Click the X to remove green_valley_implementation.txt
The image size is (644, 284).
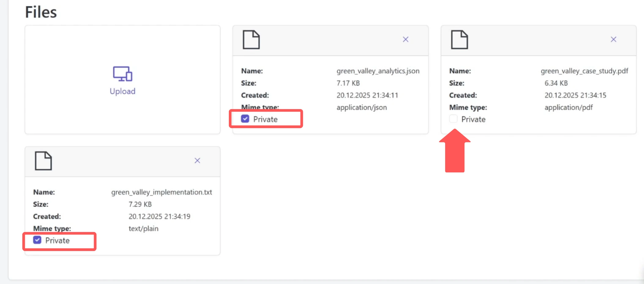coord(197,160)
